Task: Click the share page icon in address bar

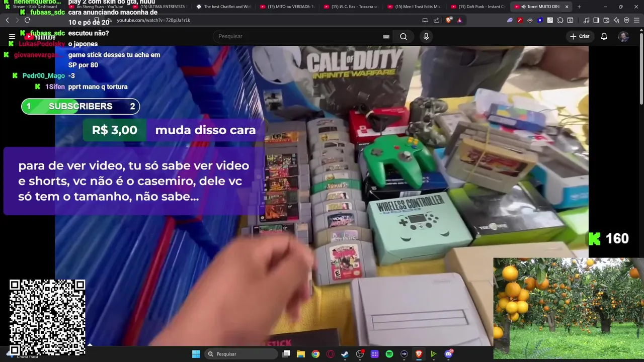Action: 436,20
